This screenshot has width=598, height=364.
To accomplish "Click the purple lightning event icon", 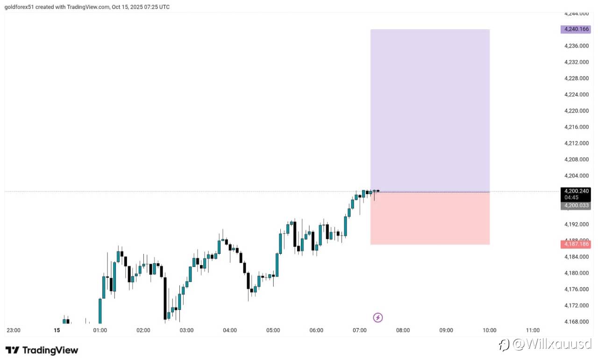I will [x=378, y=318].
